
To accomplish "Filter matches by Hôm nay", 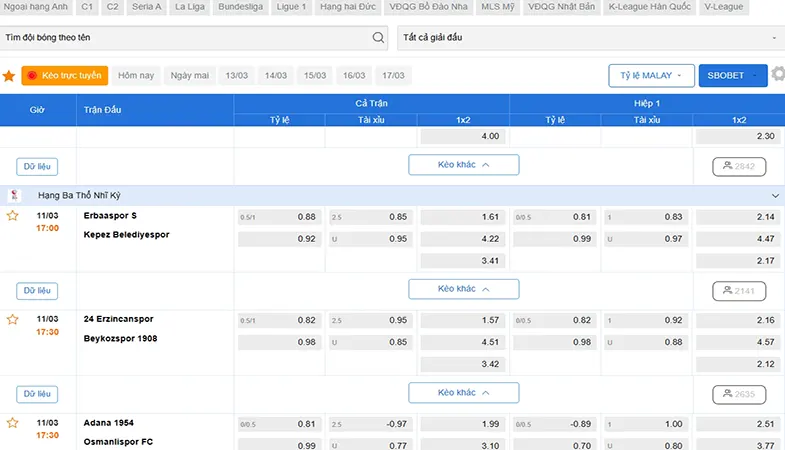I will [x=136, y=76].
